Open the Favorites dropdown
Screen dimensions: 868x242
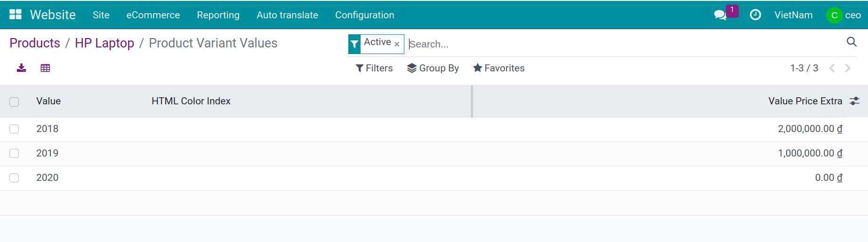pos(498,68)
